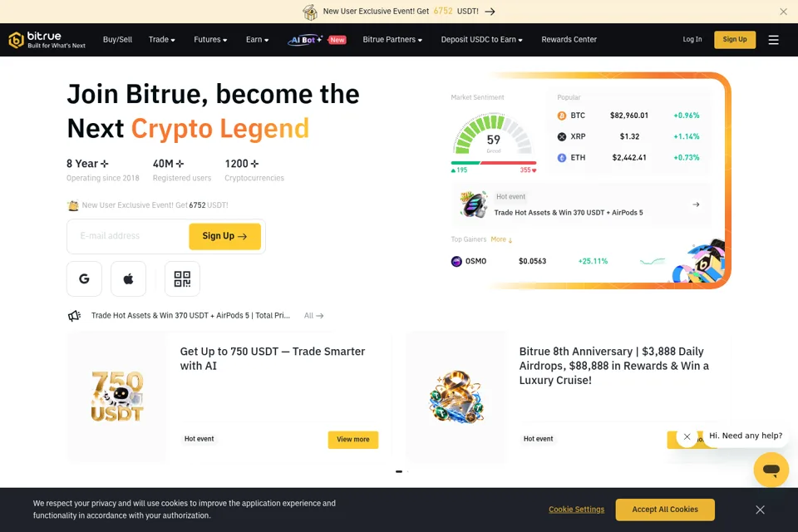
Task: Click the BTC price $82,960.01
Action: point(629,116)
